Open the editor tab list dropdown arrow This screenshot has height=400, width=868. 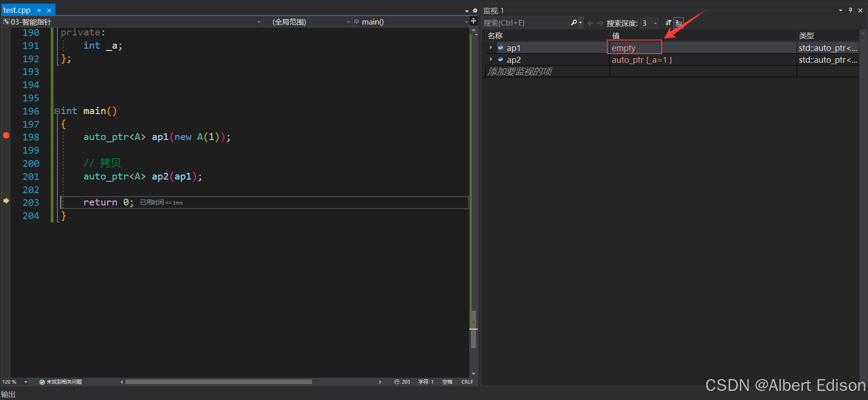tap(466, 10)
